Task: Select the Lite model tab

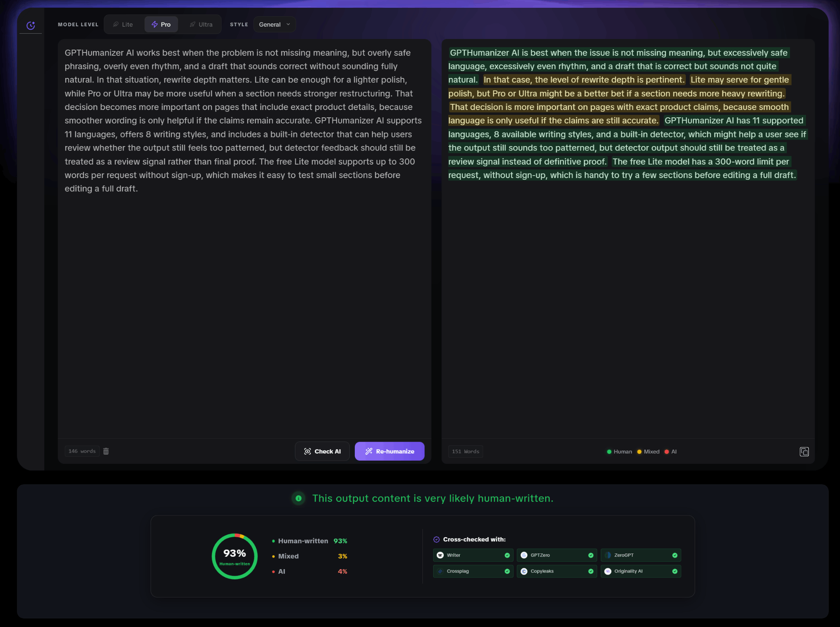Action: click(123, 24)
